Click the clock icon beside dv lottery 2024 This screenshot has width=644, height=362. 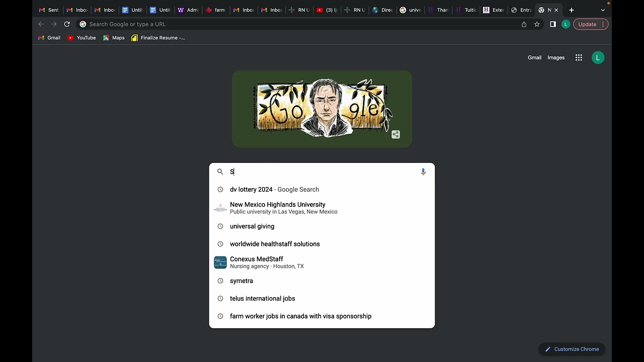(x=220, y=190)
